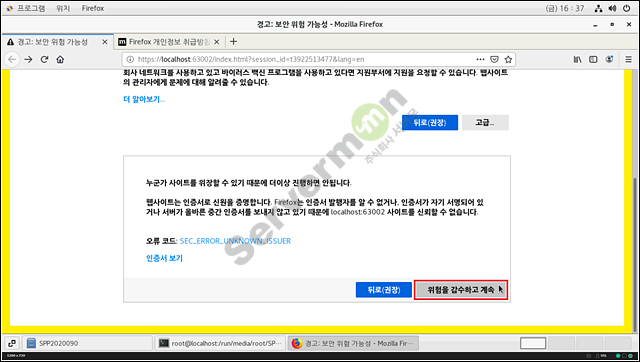
Task: Click the 더 알아보기 link
Action: click(144, 99)
